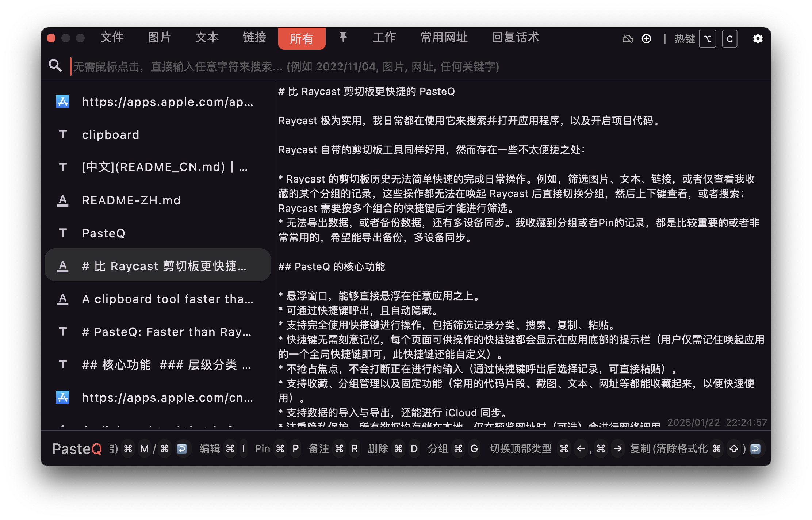Open the 回复话术 group tab

[x=515, y=37]
